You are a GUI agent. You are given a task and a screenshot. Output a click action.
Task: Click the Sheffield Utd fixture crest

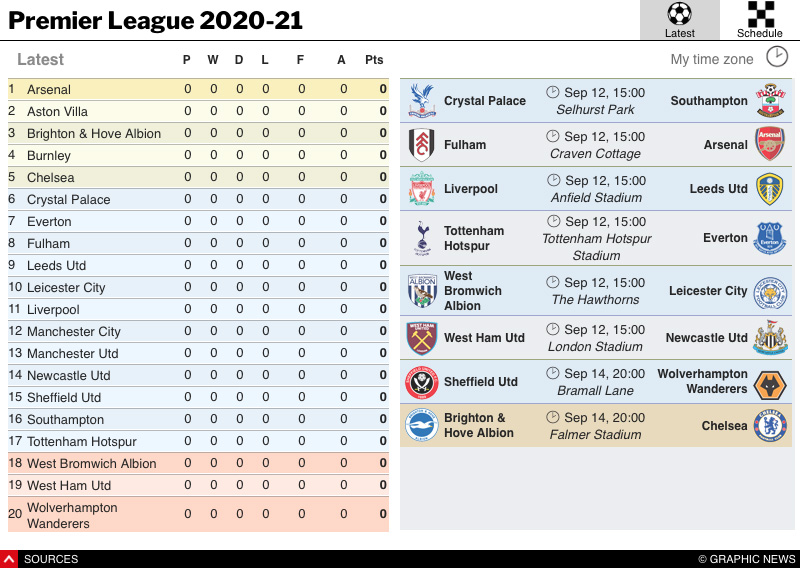click(x=422, y=382)
